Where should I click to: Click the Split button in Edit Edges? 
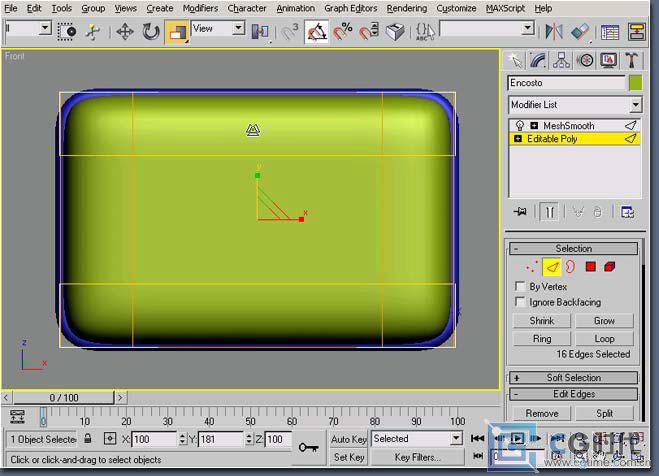click(604, 413)
